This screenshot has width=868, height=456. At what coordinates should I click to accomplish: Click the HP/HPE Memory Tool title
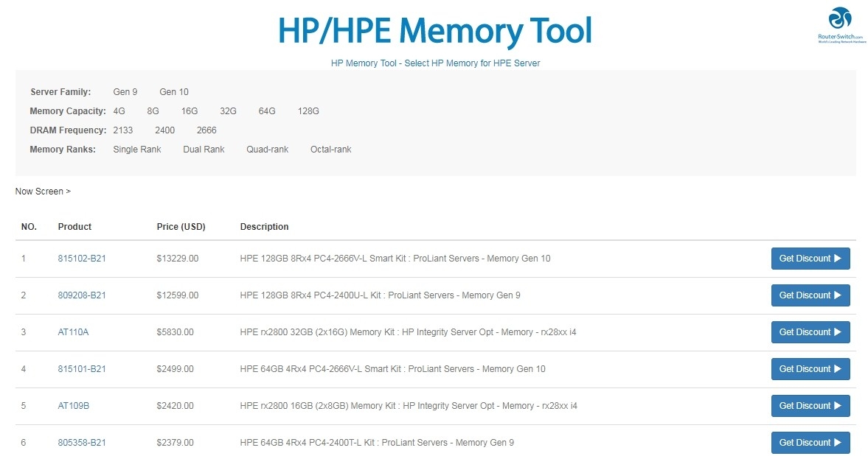435,31
